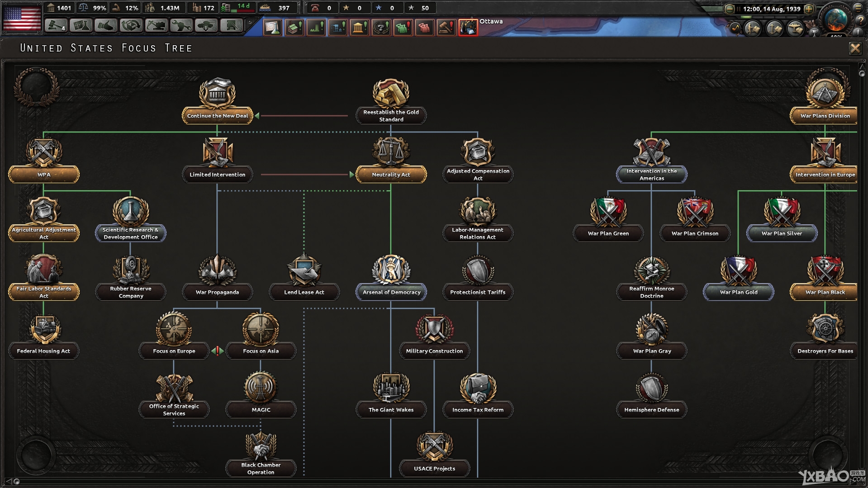Click the green soldiers alert icon
Image resolution: width=868 pixels, height=488 pixels.
tap(403, 27)
